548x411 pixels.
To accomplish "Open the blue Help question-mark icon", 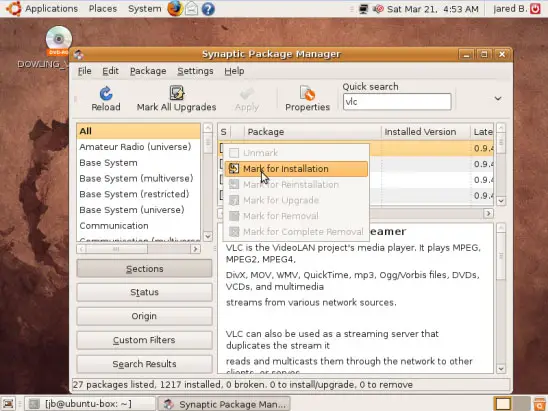I will (x=208, y=9).
